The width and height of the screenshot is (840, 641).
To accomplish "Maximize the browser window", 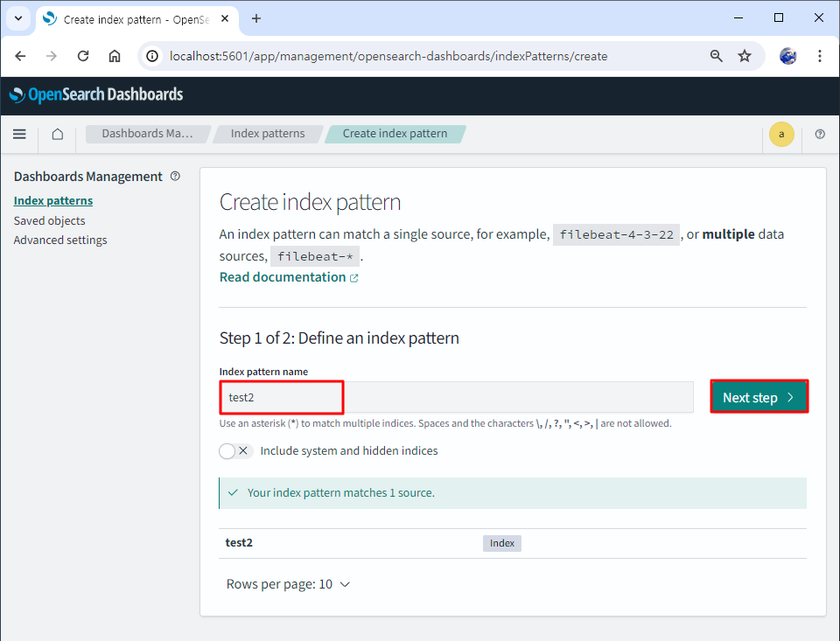I will 779,18.
